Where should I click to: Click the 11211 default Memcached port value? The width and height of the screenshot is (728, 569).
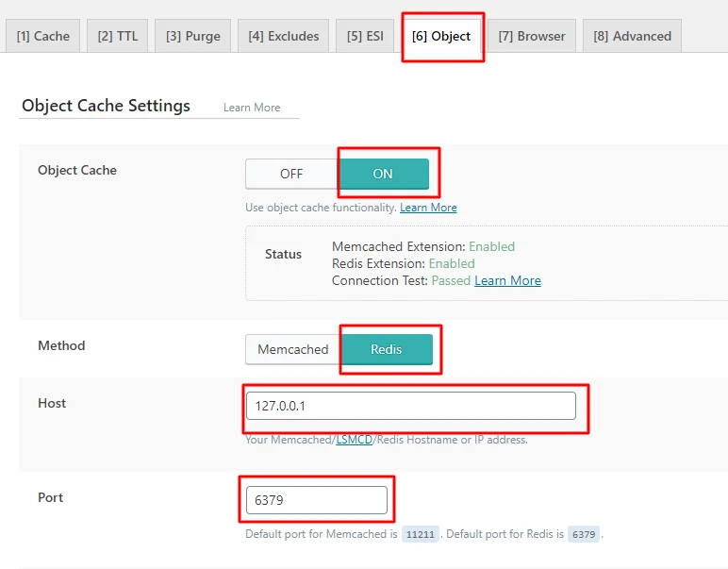[x=421, y=534]
